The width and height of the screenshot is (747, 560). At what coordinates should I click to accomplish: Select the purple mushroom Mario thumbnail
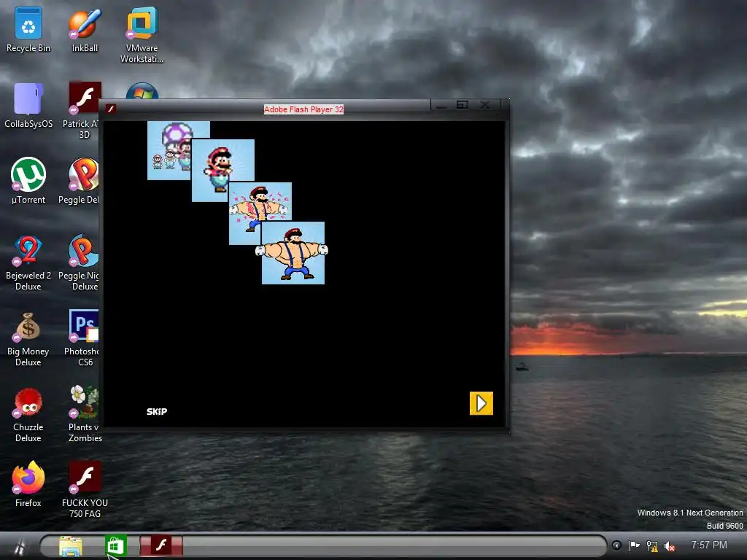tap(169, 150)
